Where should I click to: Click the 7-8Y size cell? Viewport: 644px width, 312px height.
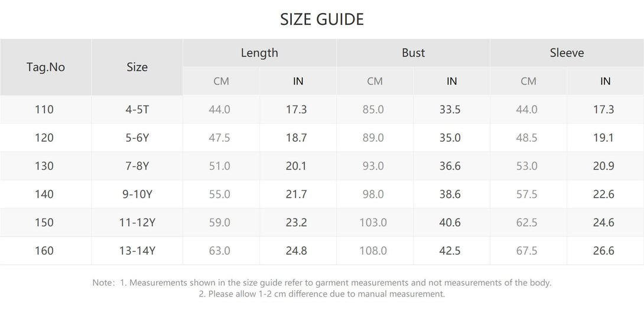[137, 166]
